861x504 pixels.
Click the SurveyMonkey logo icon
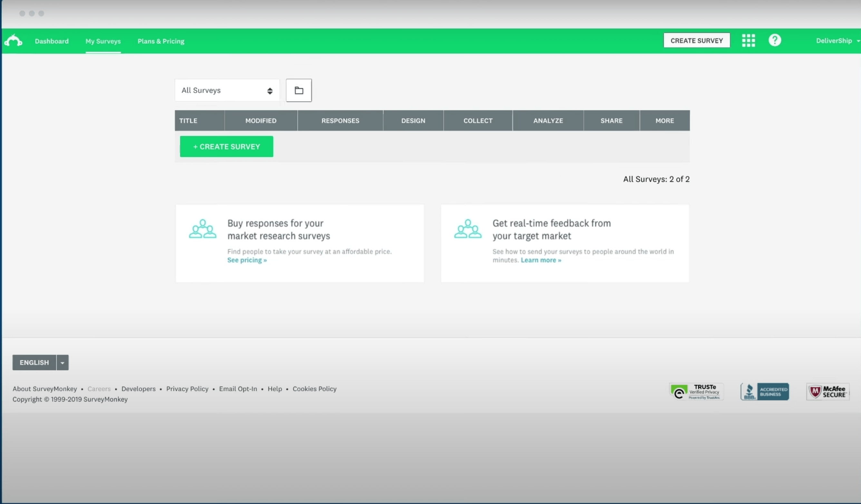click(13, 41)
